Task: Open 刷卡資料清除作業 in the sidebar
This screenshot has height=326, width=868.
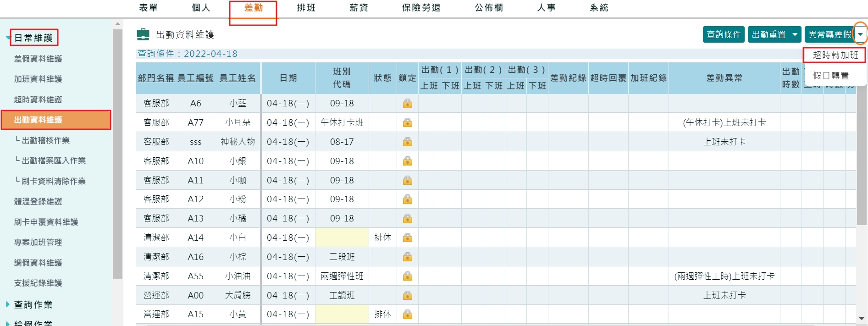Action: pyautogui.click(x=54, y=181)
